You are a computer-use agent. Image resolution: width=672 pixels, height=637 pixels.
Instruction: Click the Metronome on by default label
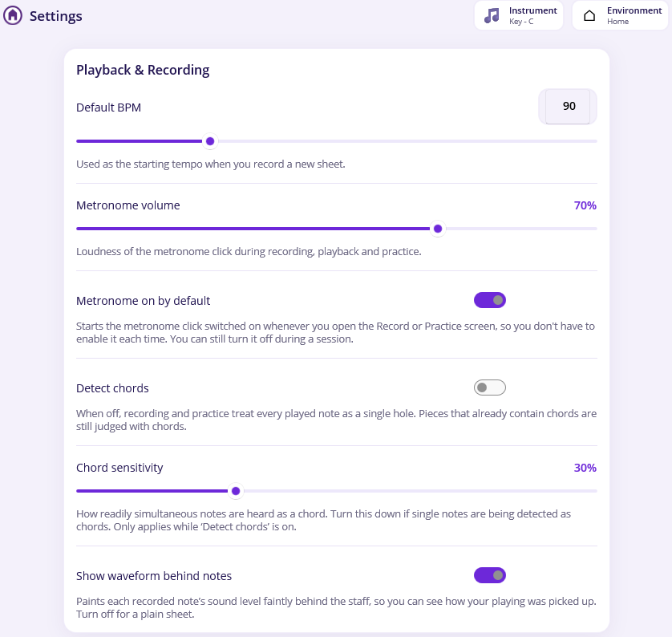[144, 301]
